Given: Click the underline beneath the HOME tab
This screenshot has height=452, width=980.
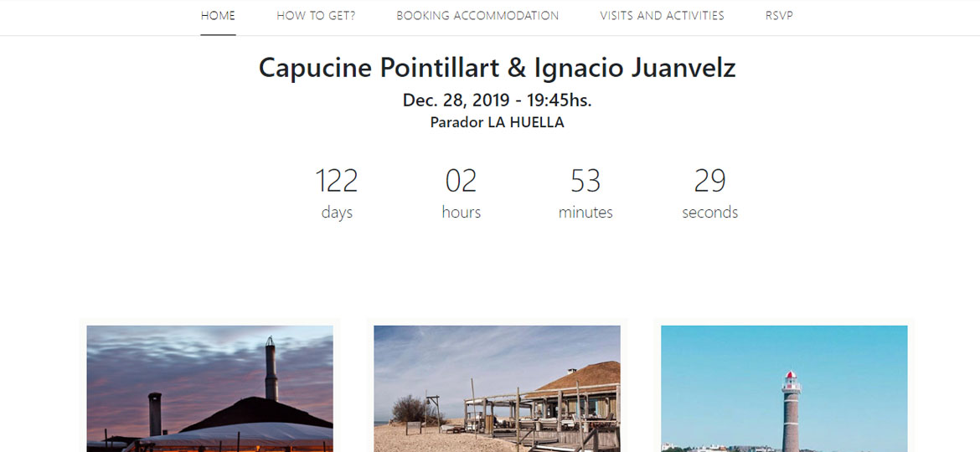Looking at the screenshot, I should pyautogui.click(x=218, y=34).
